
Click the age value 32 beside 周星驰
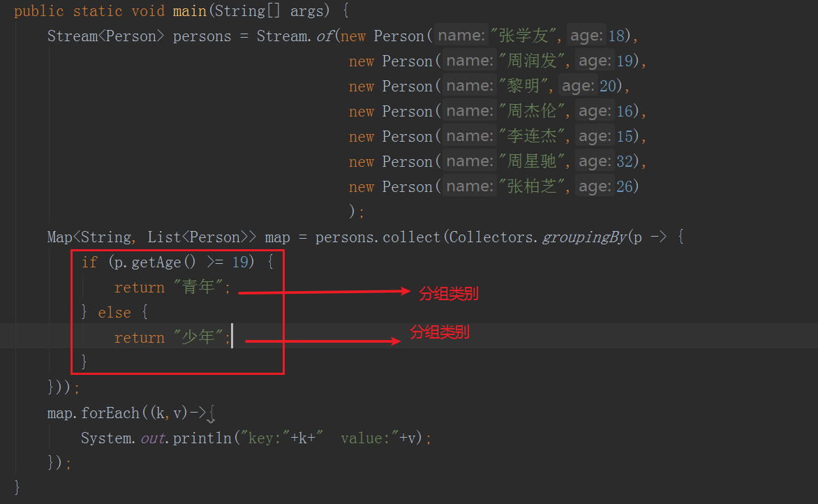pyautogui.click(x=625, y=161)
